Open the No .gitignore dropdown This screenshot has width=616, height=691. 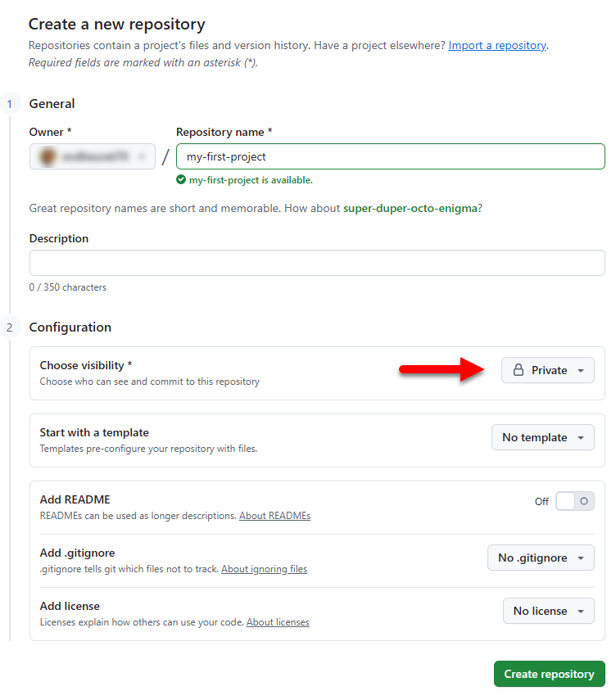pyautogui.click(x=541, y=558)
